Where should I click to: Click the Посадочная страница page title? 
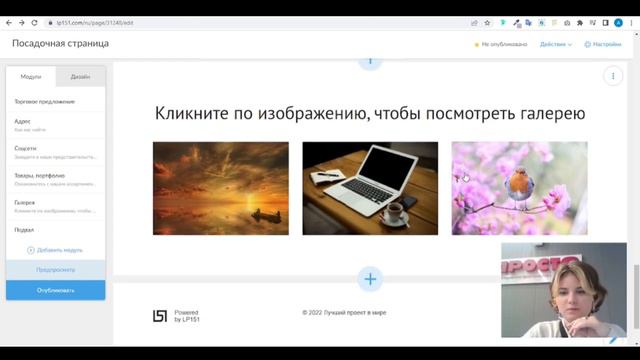pos(60,43)
